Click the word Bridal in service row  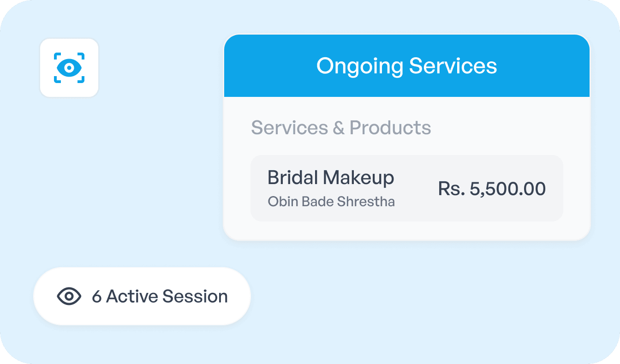click(x=292, y=178)
